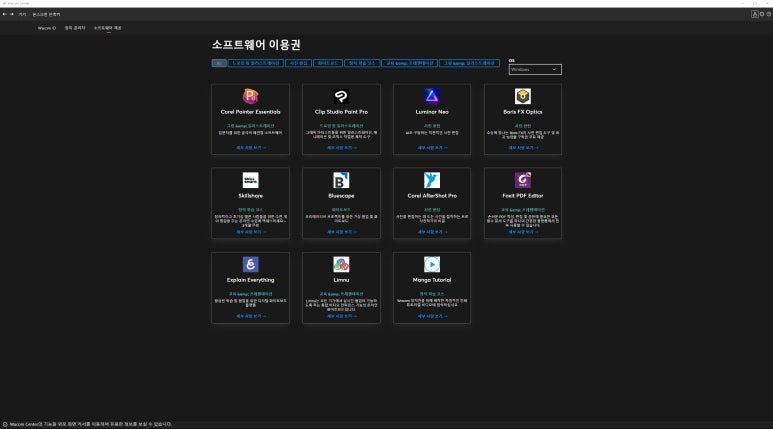The height and width of the screenshot is (429, 773).
Task: Open the 기기 menu in top bar
Action: click(22, 14)
